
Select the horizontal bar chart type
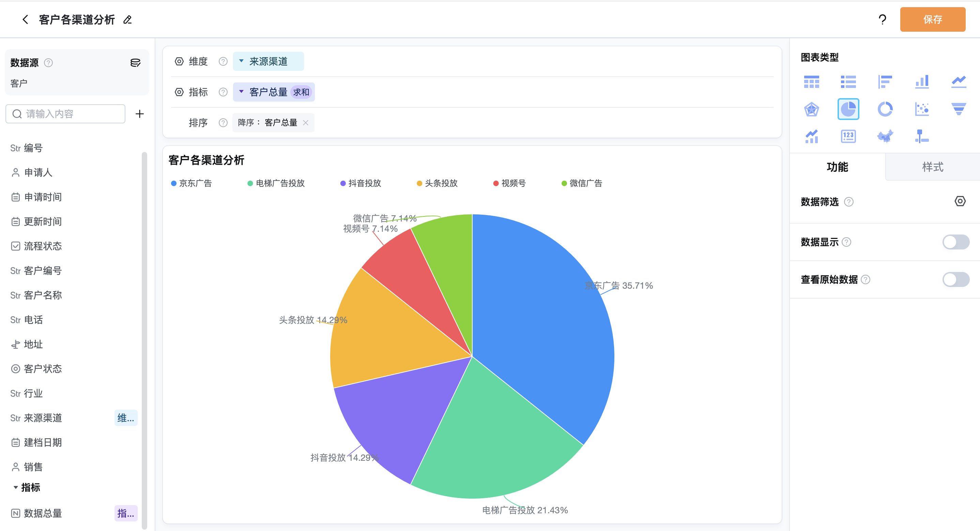click(885, 81)
